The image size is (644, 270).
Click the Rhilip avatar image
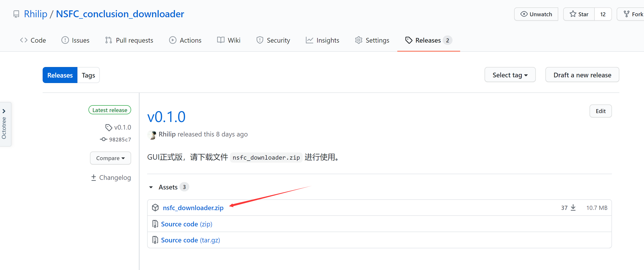click(x=152, y=135)
